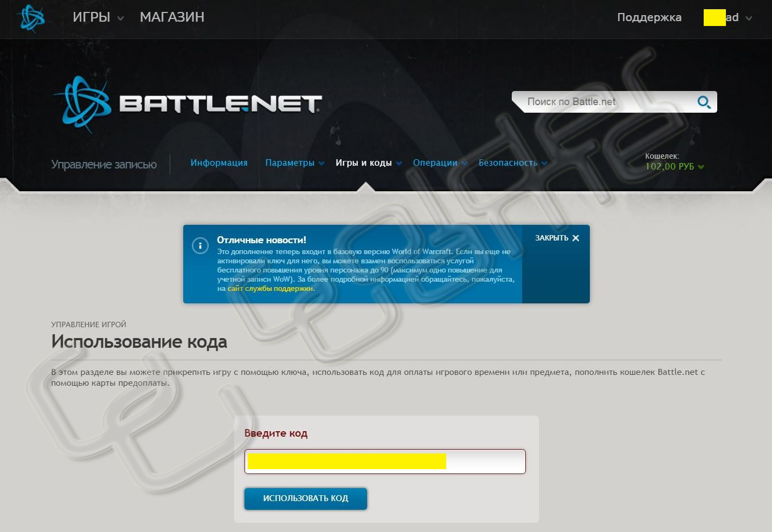Expand the Безопасность menu
The height and width of the screenshot is (532, 772).
pos(513,163)
